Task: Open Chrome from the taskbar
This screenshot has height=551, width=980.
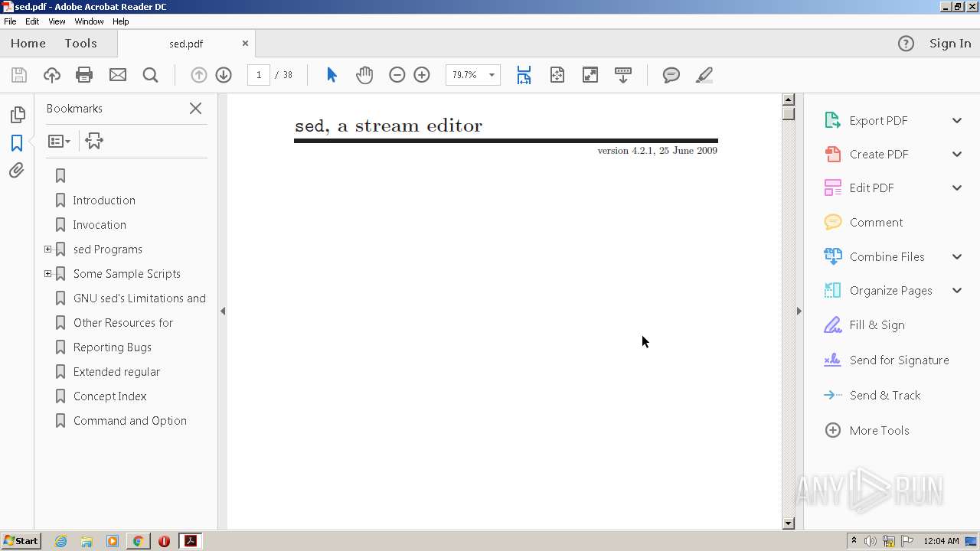Action: click(139, 541)
